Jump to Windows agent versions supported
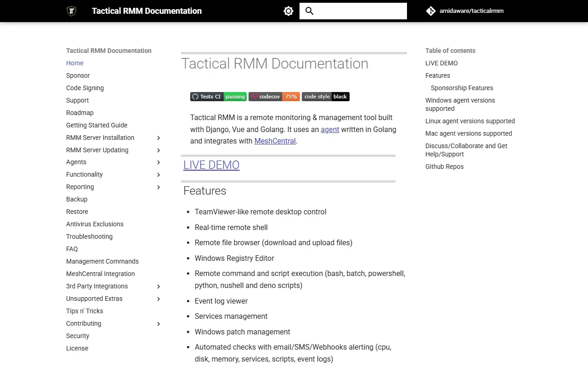Viewport: 588px width, 368px height. 460,104
